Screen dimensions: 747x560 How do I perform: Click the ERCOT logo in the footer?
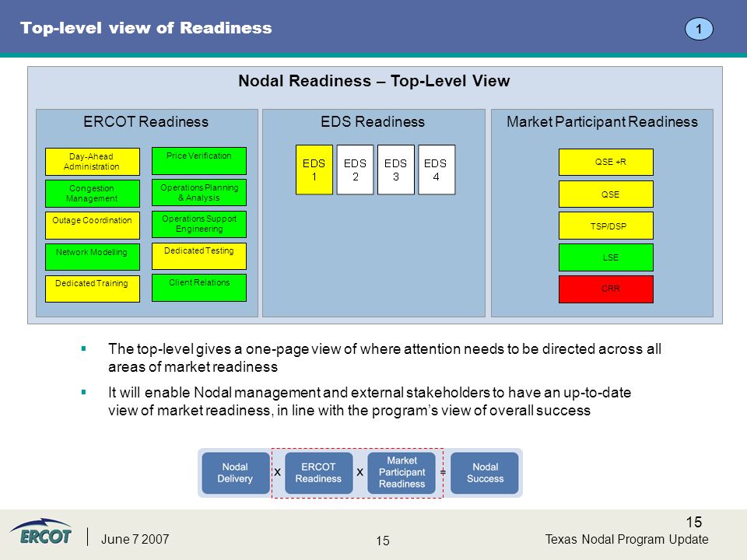(41, 532)
